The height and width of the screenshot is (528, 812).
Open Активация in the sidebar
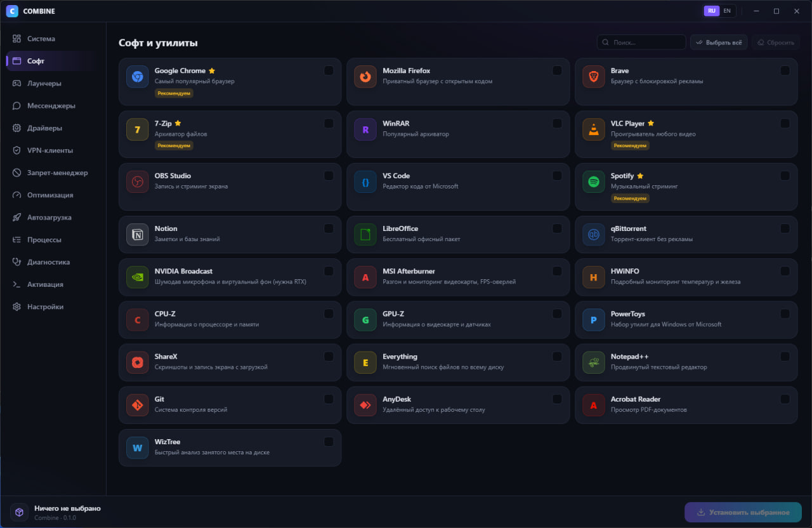coord(53,284)
